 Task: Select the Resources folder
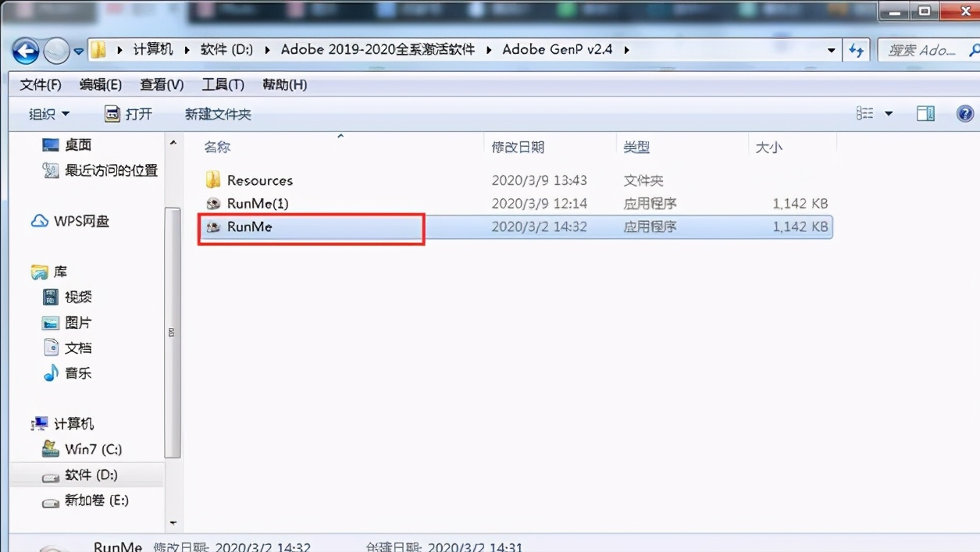coord(259,180)
